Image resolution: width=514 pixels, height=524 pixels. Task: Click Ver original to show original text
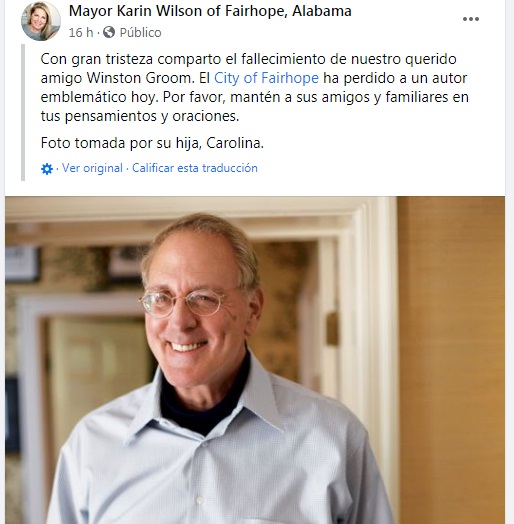92,168
